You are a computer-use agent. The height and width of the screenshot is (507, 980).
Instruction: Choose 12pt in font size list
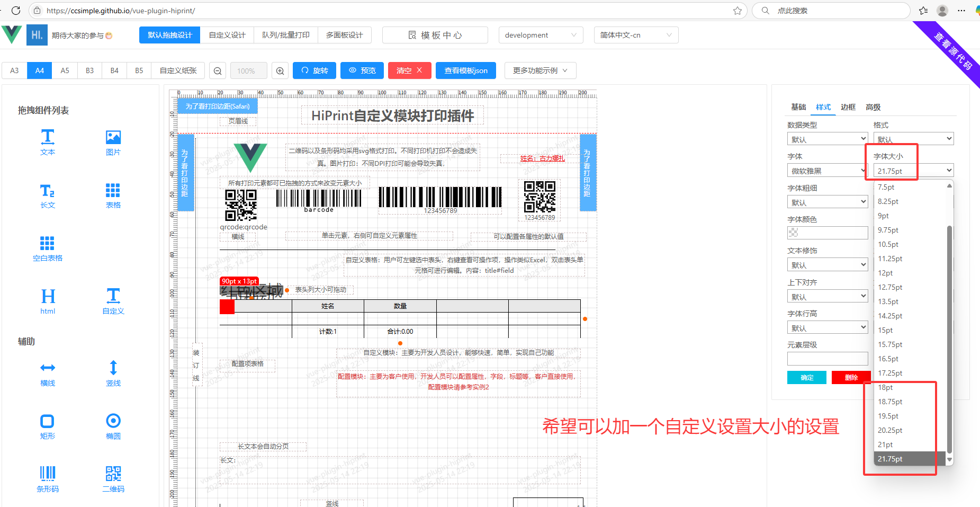tap(910, 273)
